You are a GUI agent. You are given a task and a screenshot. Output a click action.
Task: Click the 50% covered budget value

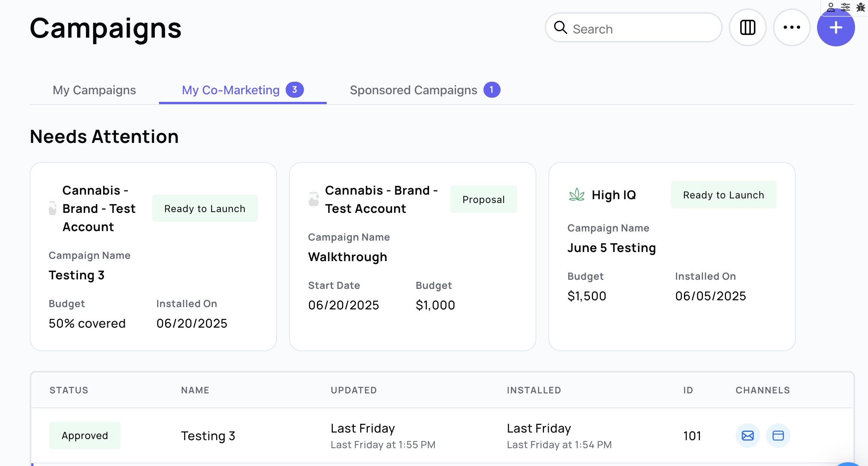[87, 323]
